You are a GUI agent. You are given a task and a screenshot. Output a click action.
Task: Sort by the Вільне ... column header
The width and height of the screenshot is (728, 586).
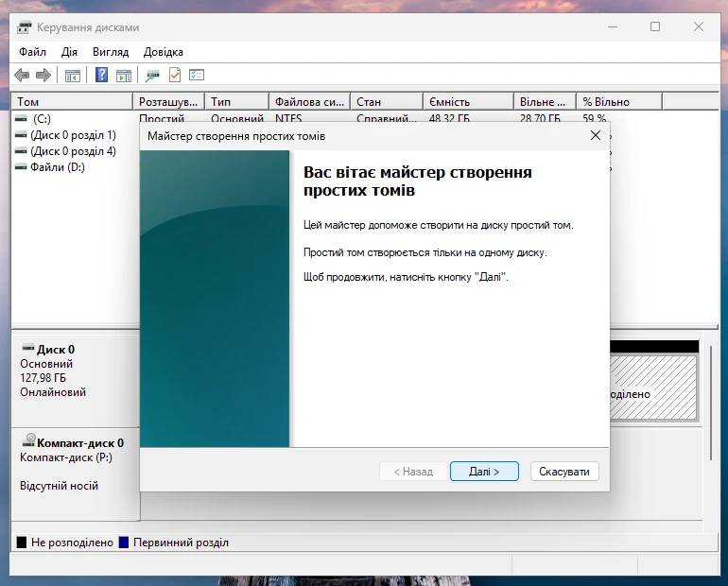coord(546,102)
